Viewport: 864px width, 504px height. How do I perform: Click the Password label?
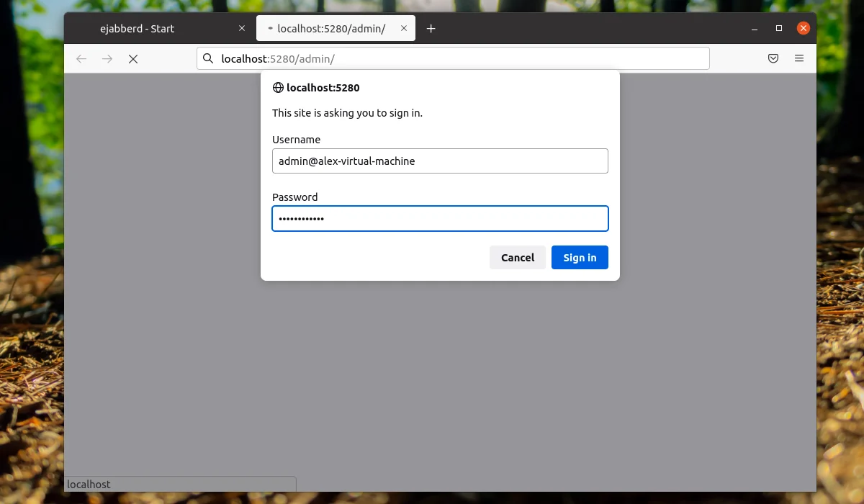(x=294, y=197)
